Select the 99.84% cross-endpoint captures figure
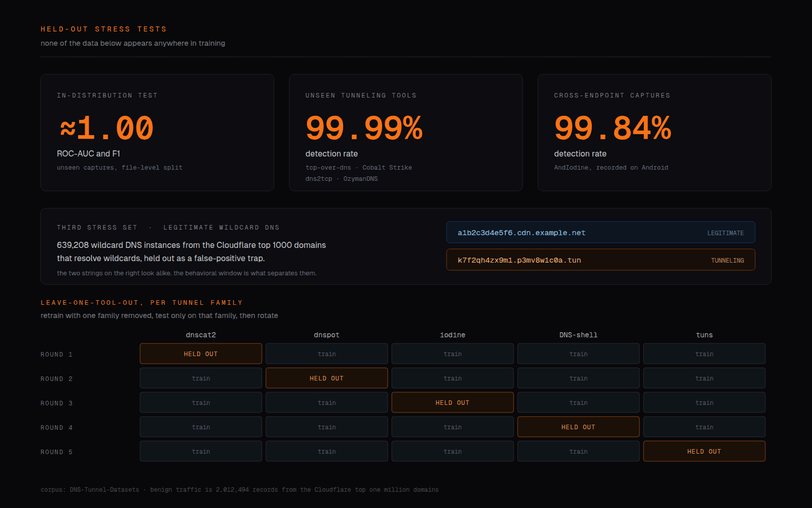 point(613,128)
